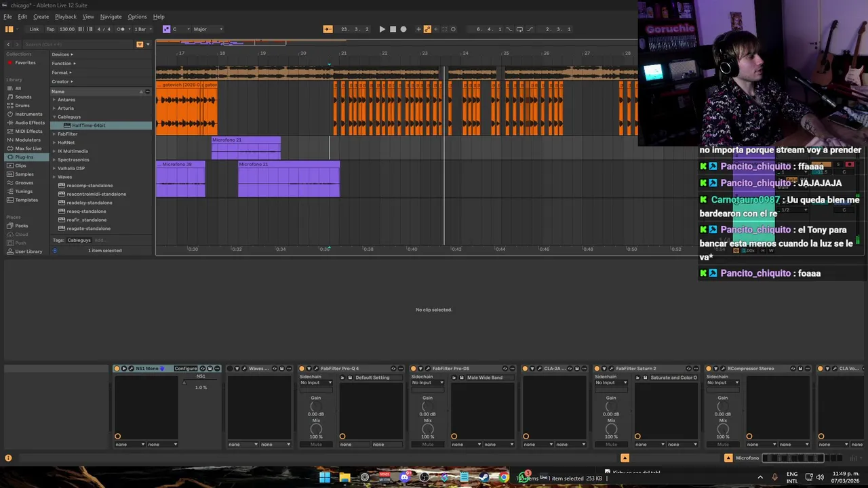This screenshot has height=488, width=868.
Task: Click the NS1 slider on NS1 Mono device
Action: click(201, 382)
